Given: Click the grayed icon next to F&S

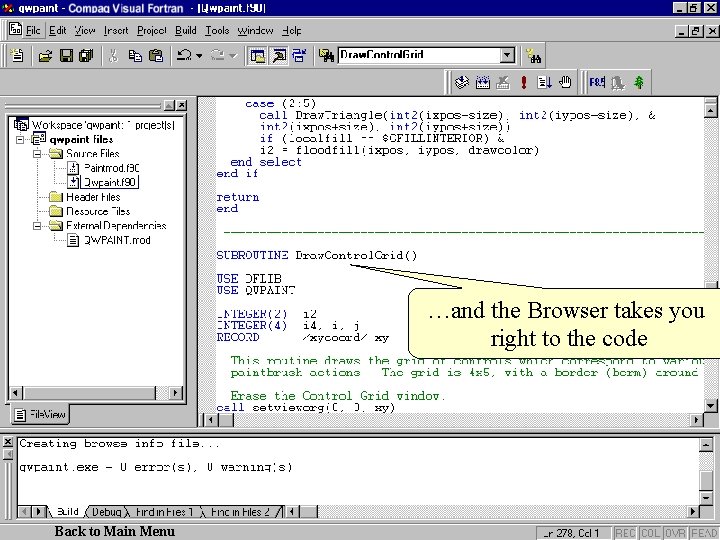Looking at the screenshot, I should click(618, 83).
